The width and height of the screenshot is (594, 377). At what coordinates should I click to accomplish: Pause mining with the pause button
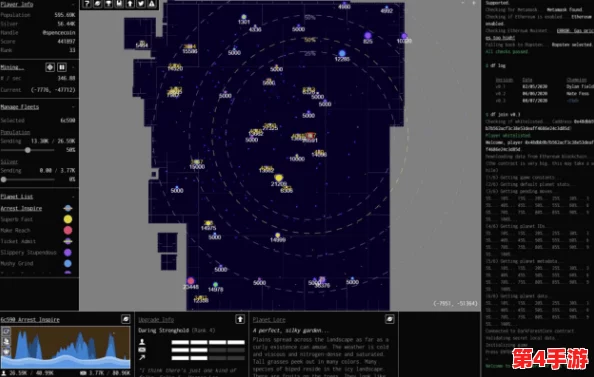tap(62, 67)
